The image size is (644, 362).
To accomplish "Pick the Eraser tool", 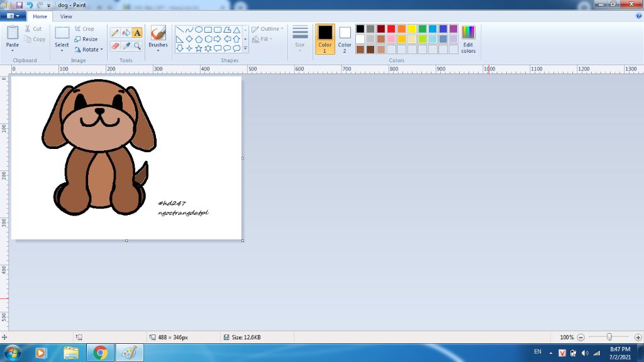I will point(115,46).
